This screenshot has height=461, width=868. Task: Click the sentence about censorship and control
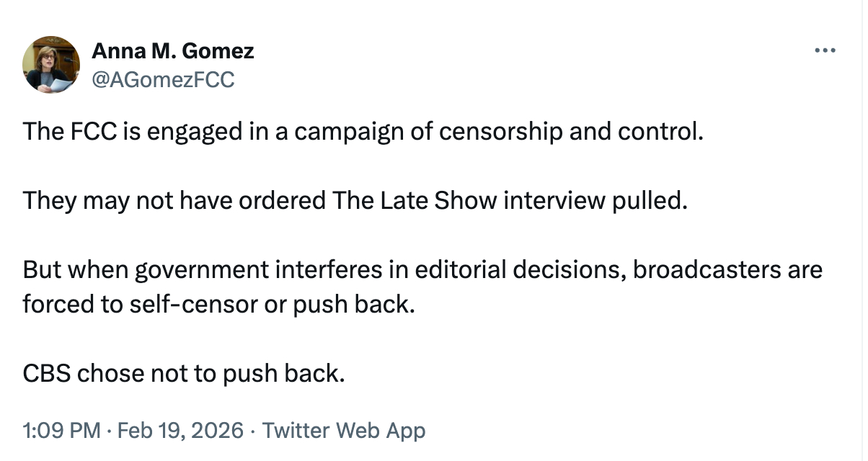click(361, 132)
